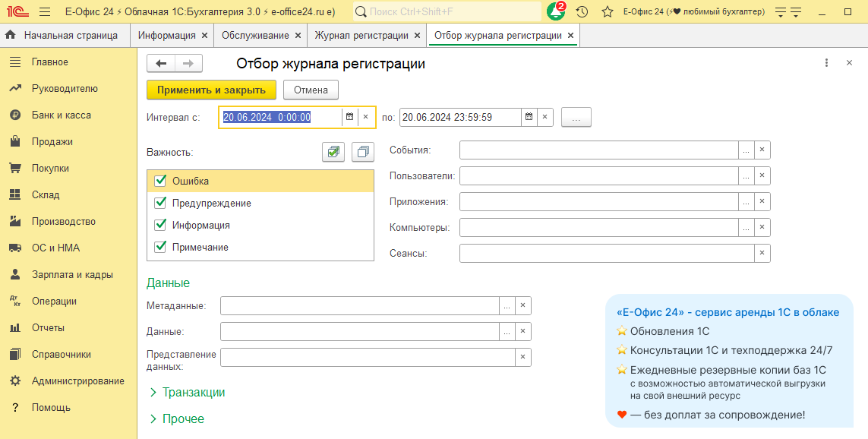The image size is (868, 439).
Task: Clear the Пользователи field
Action: [762, 175]
